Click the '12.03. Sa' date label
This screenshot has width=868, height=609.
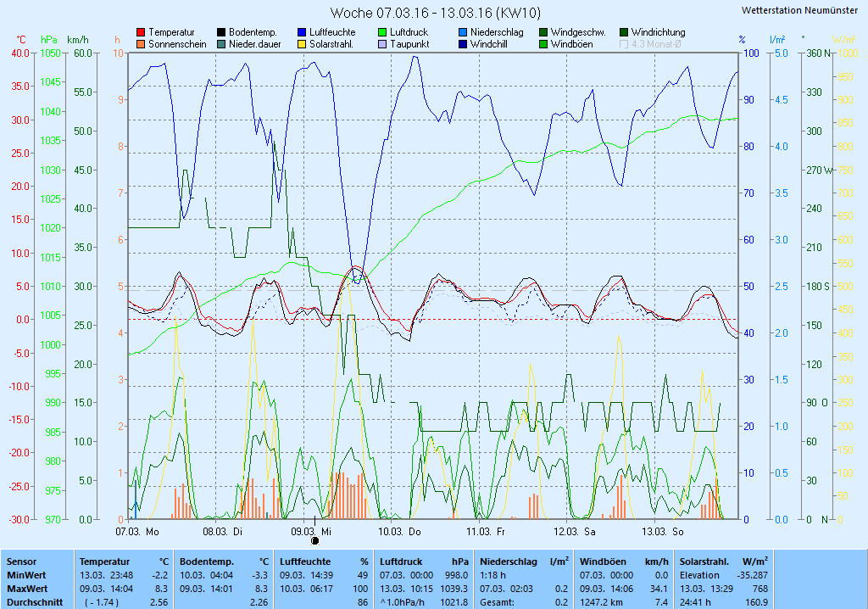click(575, 532)
